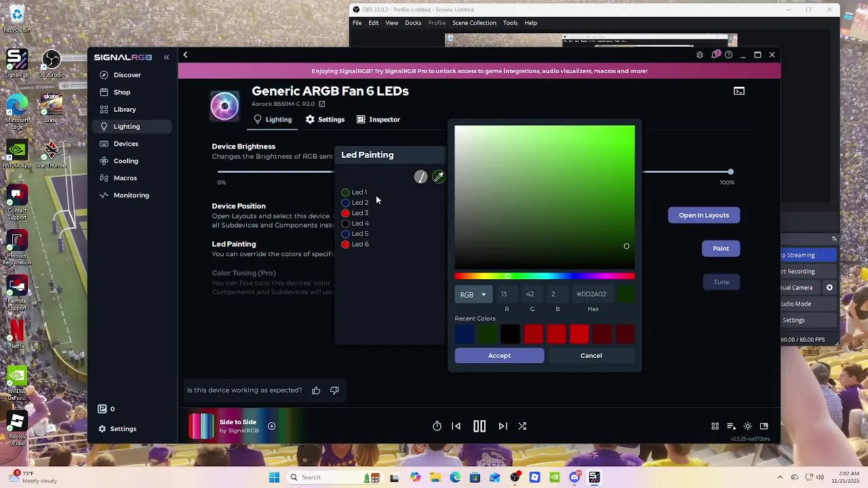Select Led 1 in Led Painting
868x488 pixels.
coord(355,192)
